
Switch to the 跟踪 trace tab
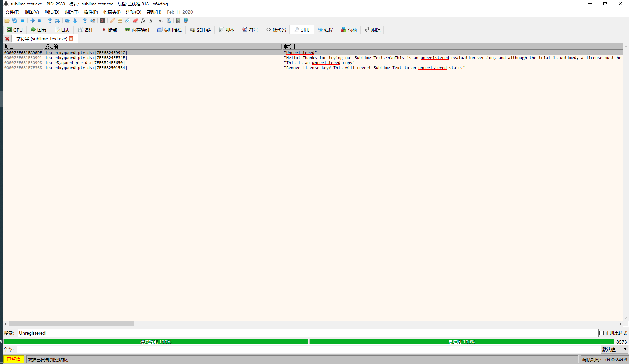click(x=373, y=30)
